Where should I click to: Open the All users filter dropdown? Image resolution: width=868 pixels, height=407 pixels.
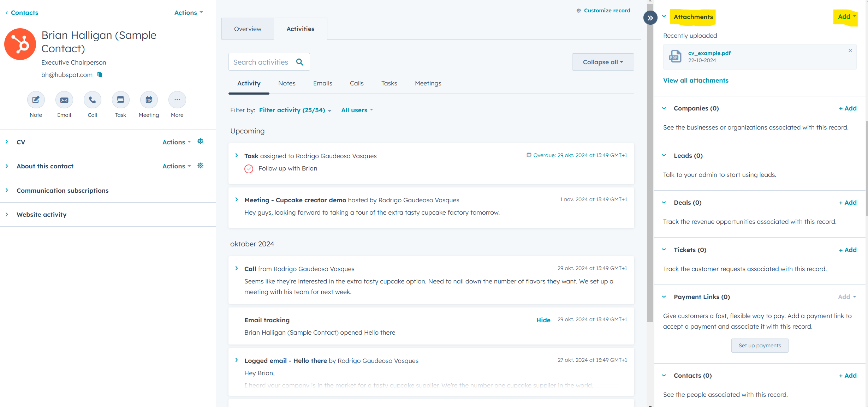point(357,110)
